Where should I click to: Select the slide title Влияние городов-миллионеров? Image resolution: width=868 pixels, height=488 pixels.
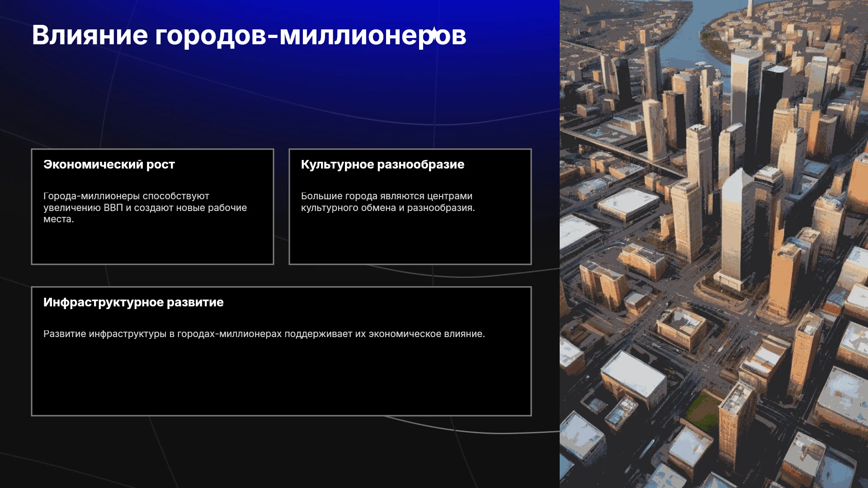point(249,35)
